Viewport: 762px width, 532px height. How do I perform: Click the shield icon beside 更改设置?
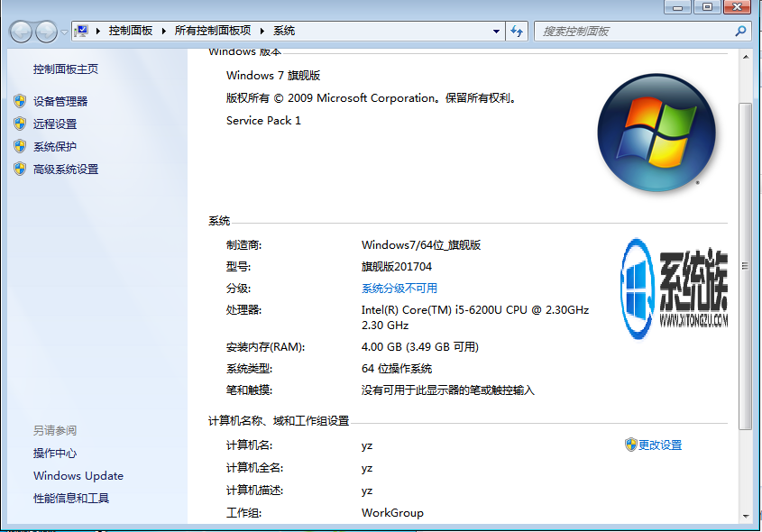[630, 445]
